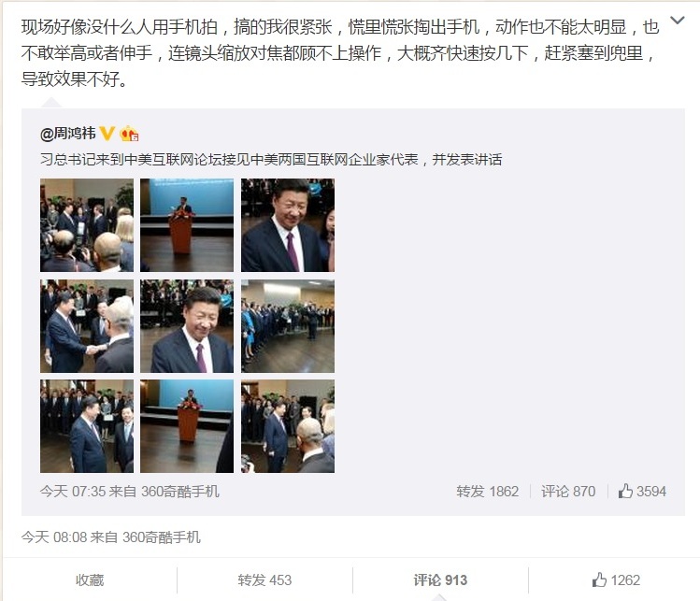Select the 评论 913 tab
700x601 pixels.
pos(440,580)
